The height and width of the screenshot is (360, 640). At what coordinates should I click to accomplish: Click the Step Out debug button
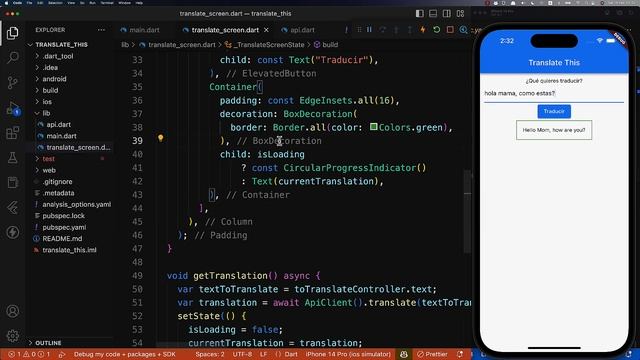pyautogui.click(x=409, y=30)
